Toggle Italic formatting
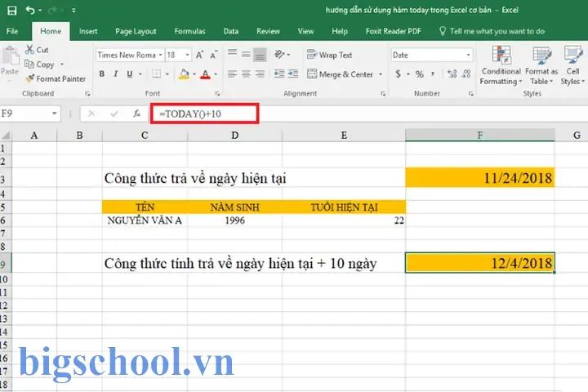 coord(115,73)
